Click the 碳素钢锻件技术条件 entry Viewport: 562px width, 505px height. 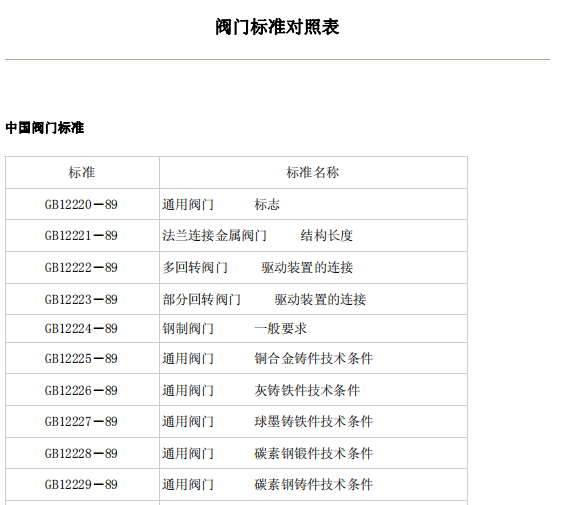pyautogui.click(x=314, y=454)
